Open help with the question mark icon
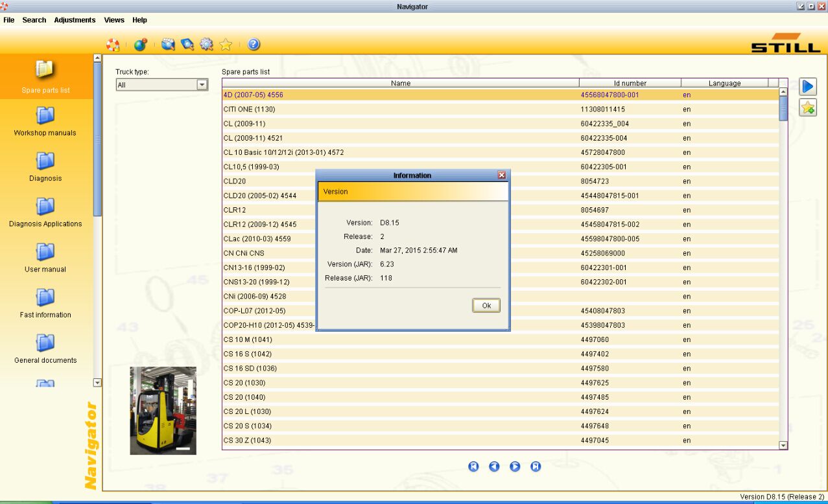Viewport: 828px width, 504px height. [x=254, y=45]
